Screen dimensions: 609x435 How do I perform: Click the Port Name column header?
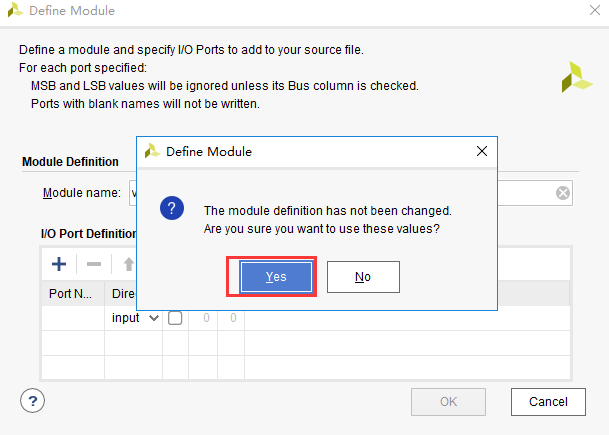click(x=71, y=294)
